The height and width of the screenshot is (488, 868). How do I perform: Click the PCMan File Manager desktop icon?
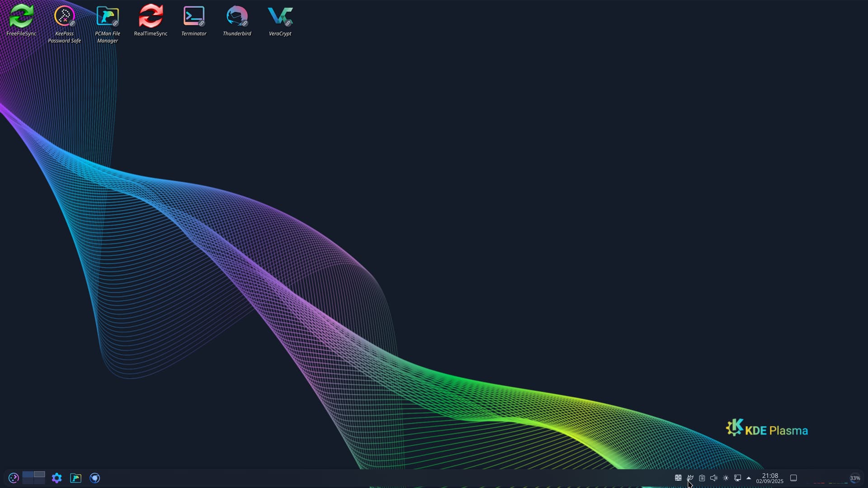pos(108,17)
